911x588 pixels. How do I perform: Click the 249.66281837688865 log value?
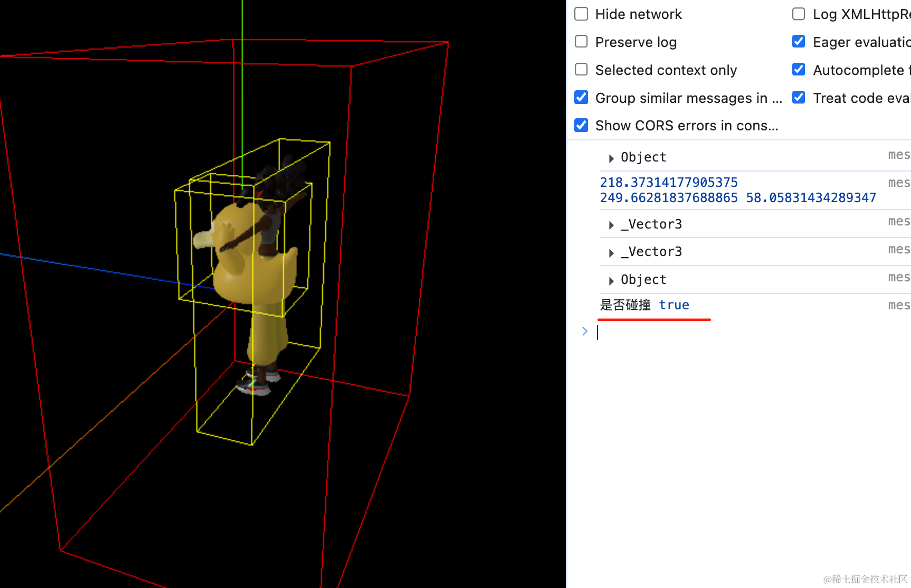(669, 198)
